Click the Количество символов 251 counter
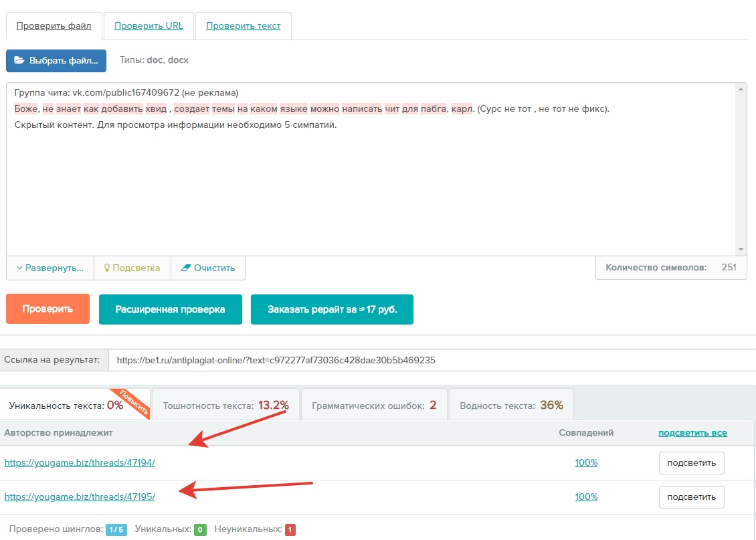The image size is (756, 540). click(671, 268)
